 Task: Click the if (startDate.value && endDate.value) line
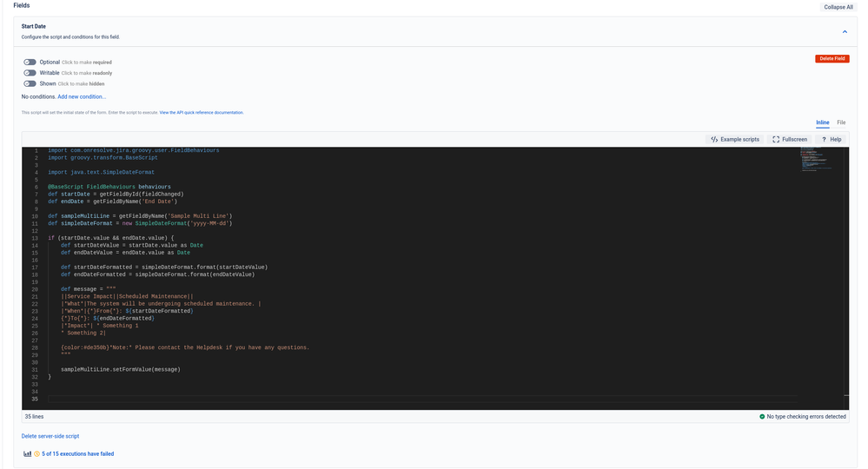[x=110, y=238]
